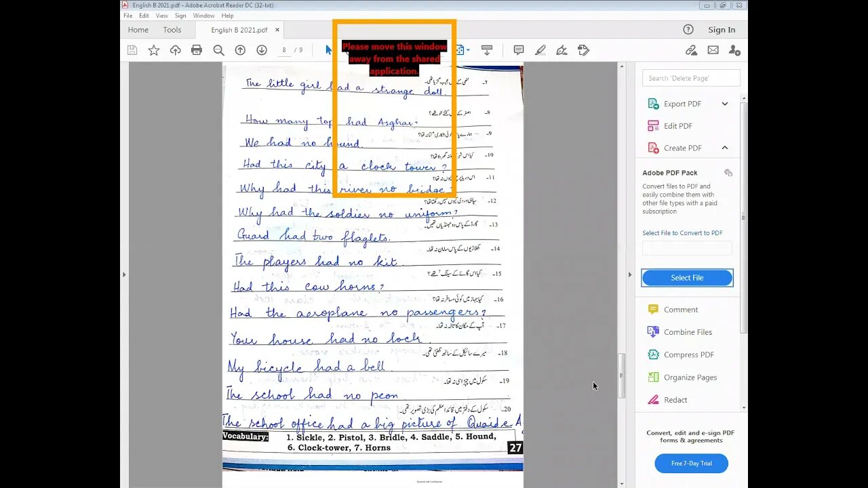Open the Help menu

228,16
